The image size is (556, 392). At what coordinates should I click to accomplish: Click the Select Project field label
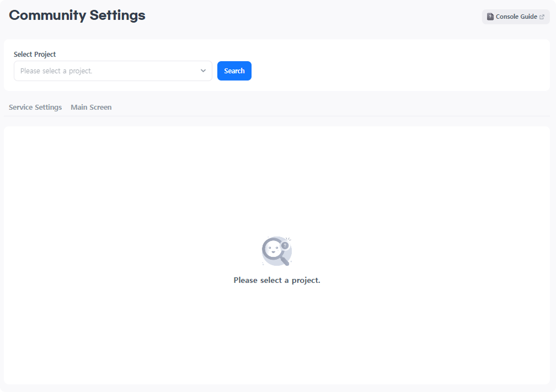coord(35,55)
